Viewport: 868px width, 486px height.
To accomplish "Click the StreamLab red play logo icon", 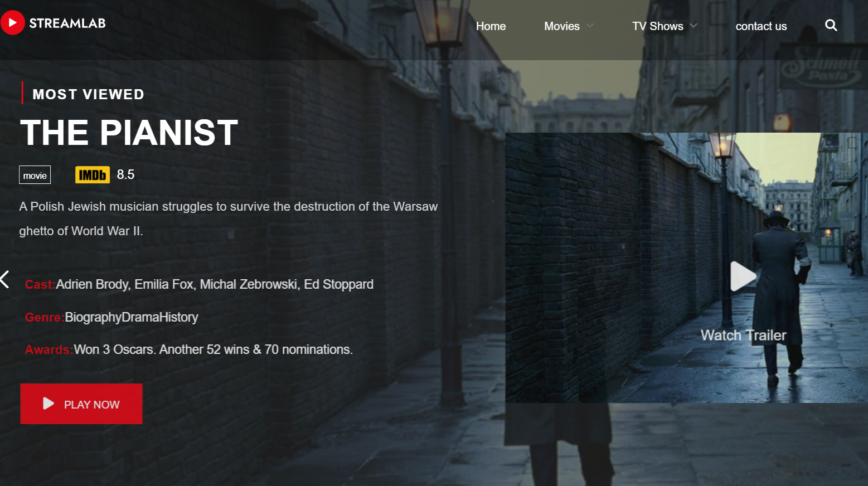I will (x=12, y=23).
